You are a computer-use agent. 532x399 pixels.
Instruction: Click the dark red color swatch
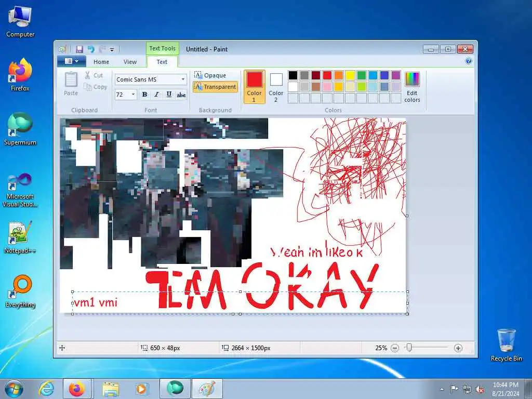coord(316,75)
